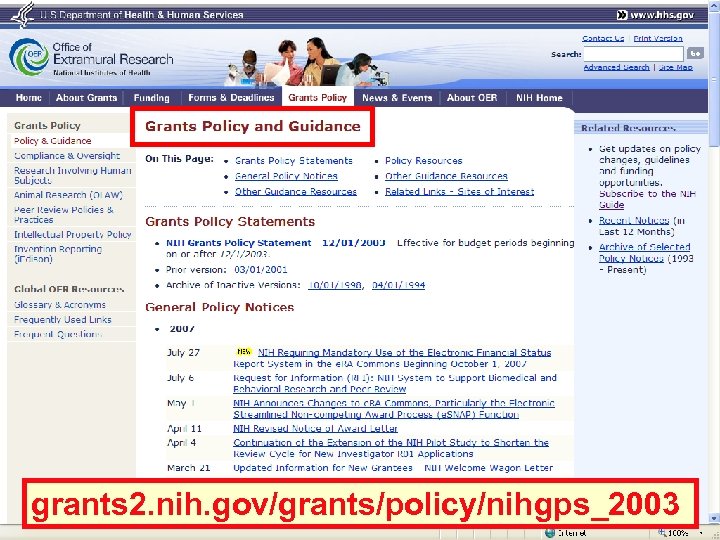Screen dimensions: 720x540
Task: Open NIH Revised Notice of Award Letter
Action: pyautogui.click(x=315, y=428)
